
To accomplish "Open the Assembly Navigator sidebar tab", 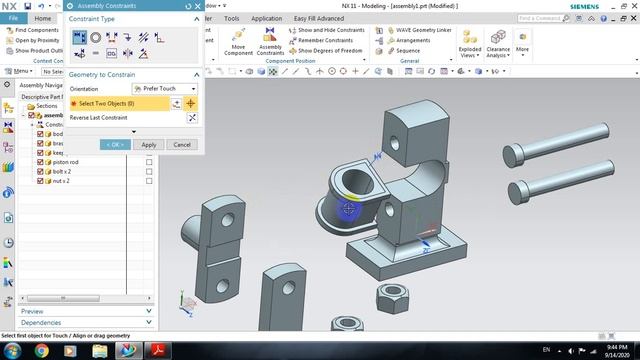I will pyautogui.click(x=8, y=108).
